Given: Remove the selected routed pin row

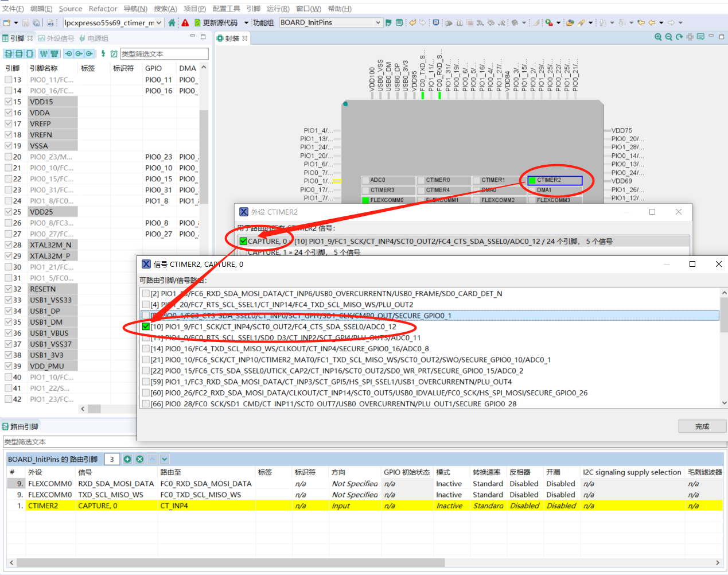Looking at the screenshot, I should 139,459.
